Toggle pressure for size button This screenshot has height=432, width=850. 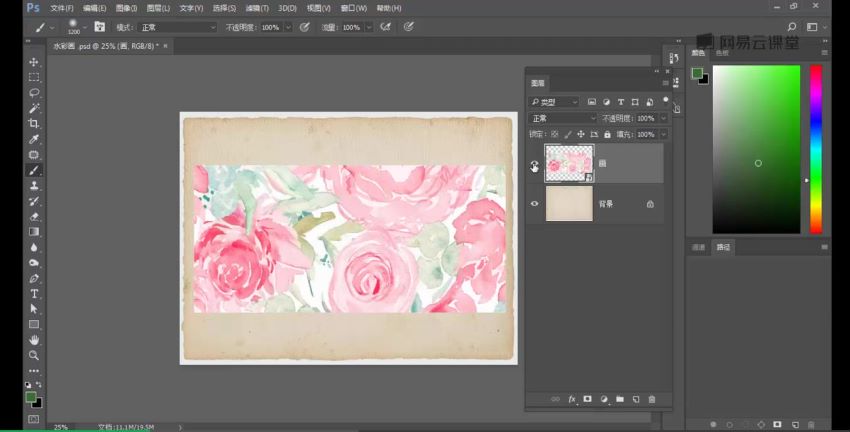pos(409,27)
